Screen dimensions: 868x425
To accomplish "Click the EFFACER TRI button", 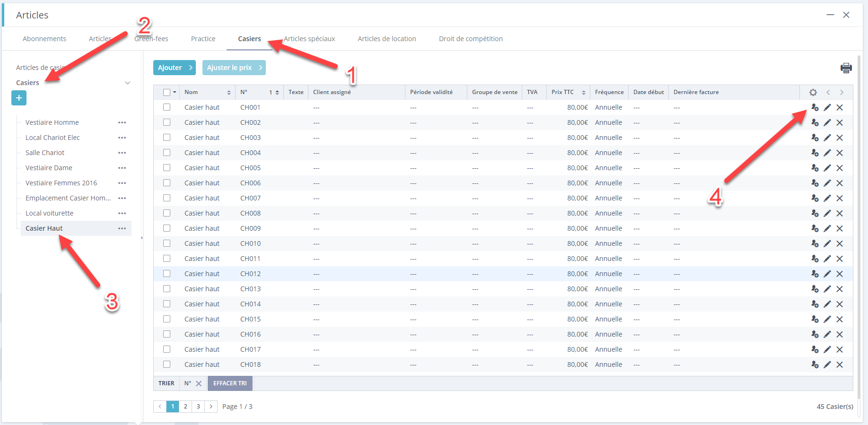I will 230,383.
